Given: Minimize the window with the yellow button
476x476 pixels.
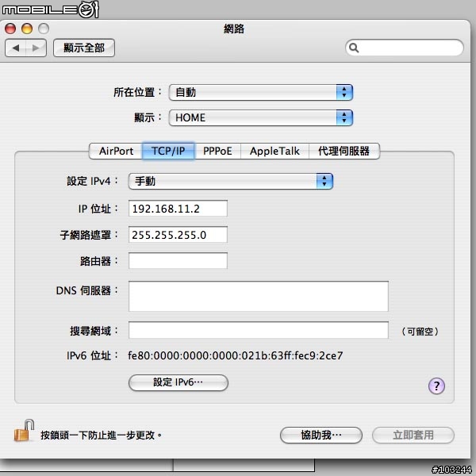Looking at the screenshot, I should [x=27, y=29].
